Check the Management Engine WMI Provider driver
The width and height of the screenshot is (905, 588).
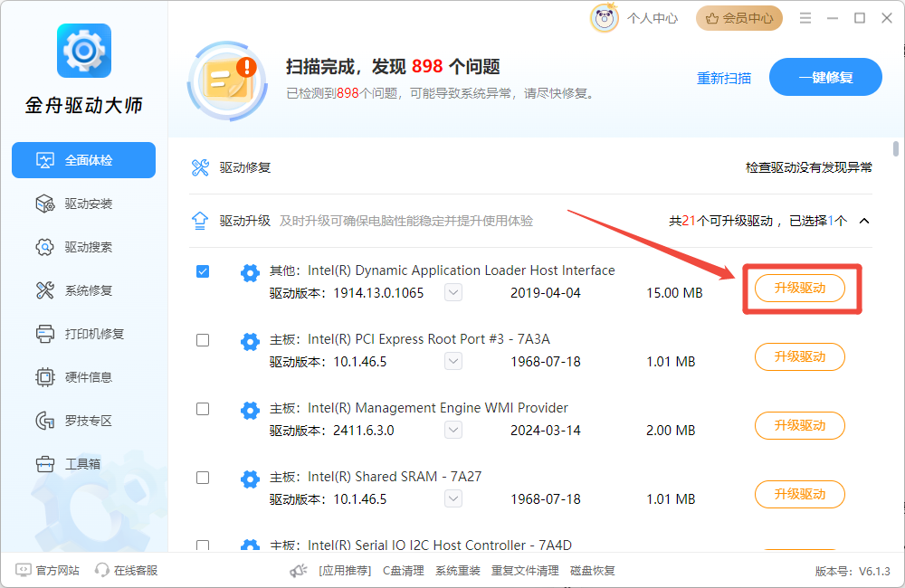click(203, 409)
